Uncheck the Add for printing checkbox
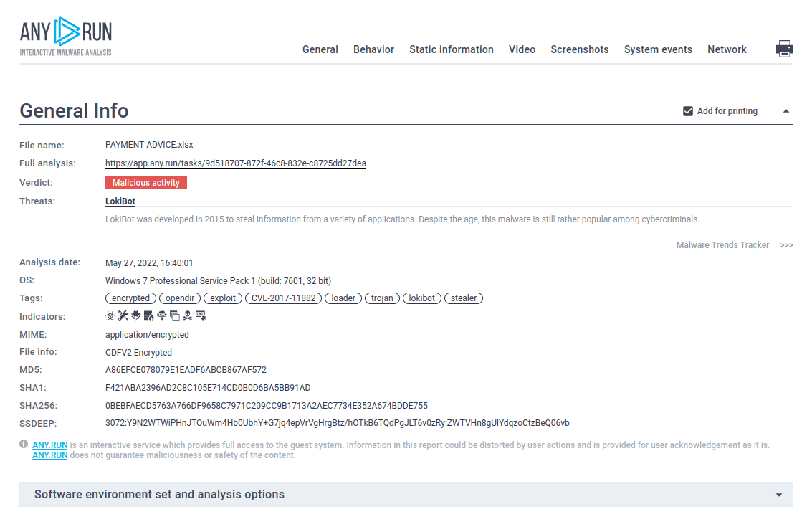Screen dimensions: 812x527 pyautogui.click(x=688, y=111)
